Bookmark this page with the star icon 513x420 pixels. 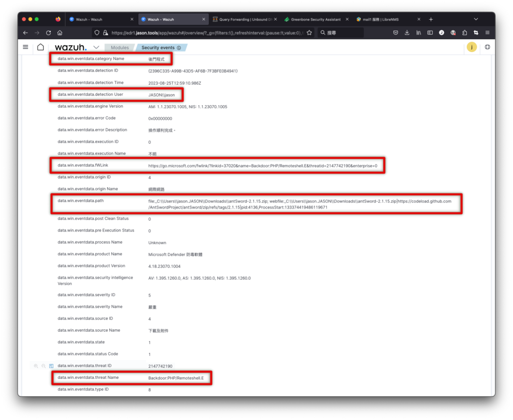pos(309,33)
